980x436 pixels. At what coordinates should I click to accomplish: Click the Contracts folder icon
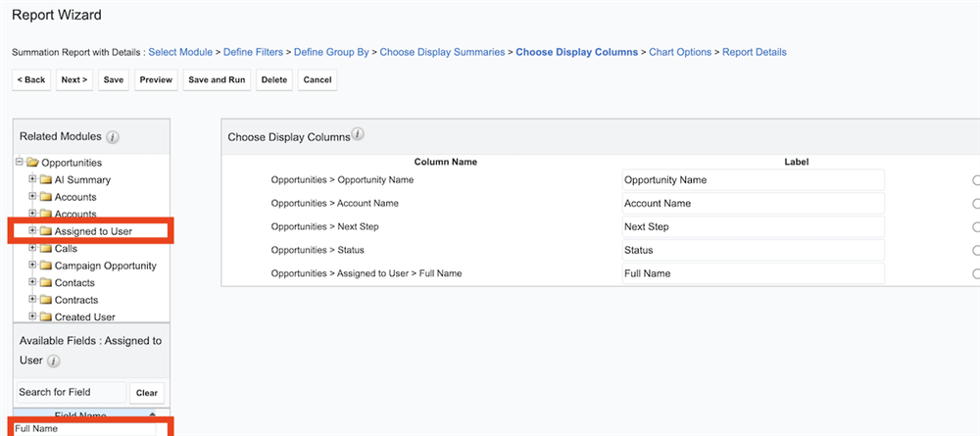pos(45,300)
